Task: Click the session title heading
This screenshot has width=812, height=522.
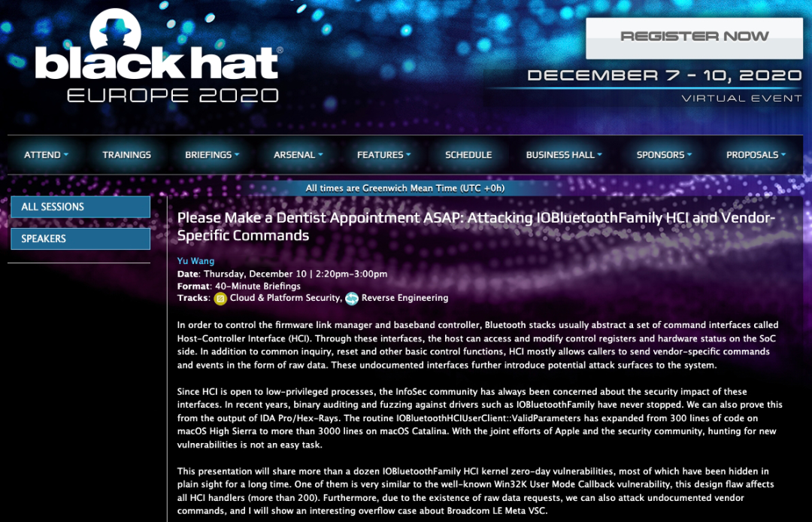Action: pyautogui.click(x=475, y=226)
